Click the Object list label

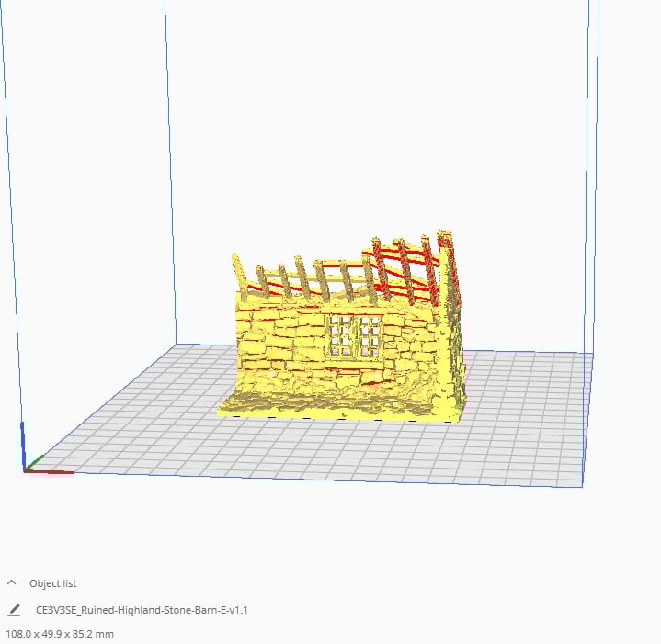pyautogui.click(x=52, y=583)
